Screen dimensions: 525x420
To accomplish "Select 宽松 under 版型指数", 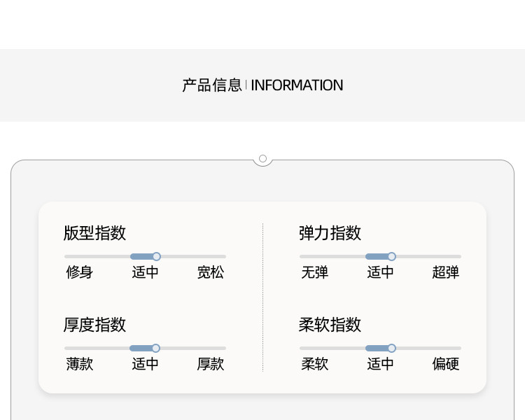I will (211, 273).
